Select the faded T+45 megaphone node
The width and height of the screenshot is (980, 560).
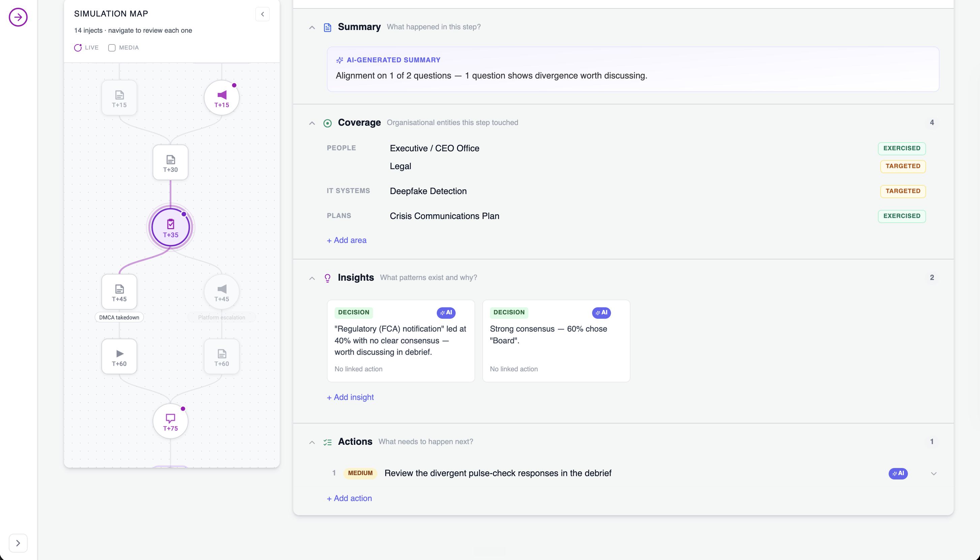pyautogui.click(x=221, y=292)
